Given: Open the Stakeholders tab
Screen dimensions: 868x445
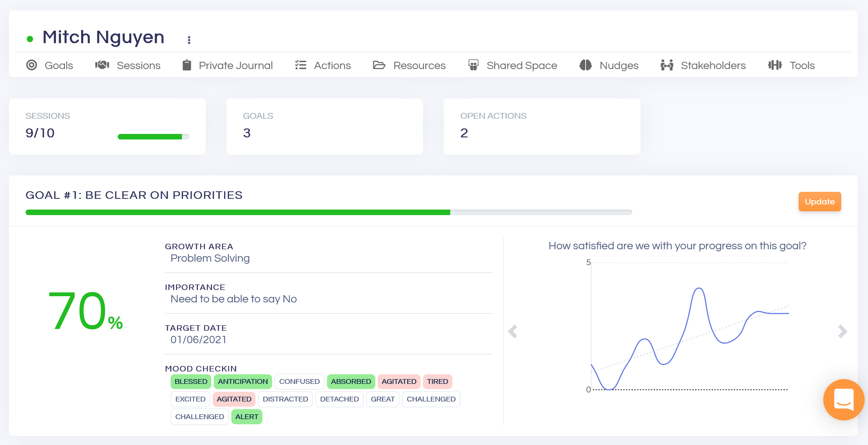Looking at the screenshot, I should (x=713, y=66).
